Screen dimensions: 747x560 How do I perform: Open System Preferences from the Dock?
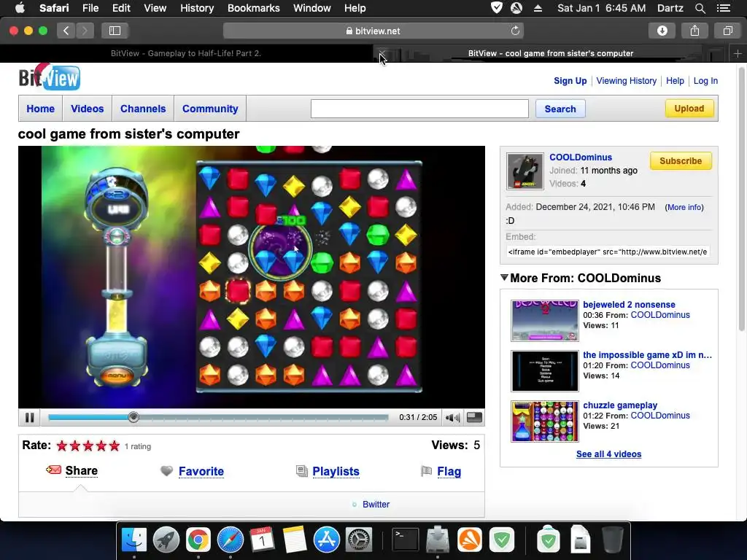[x=358, y=540]
